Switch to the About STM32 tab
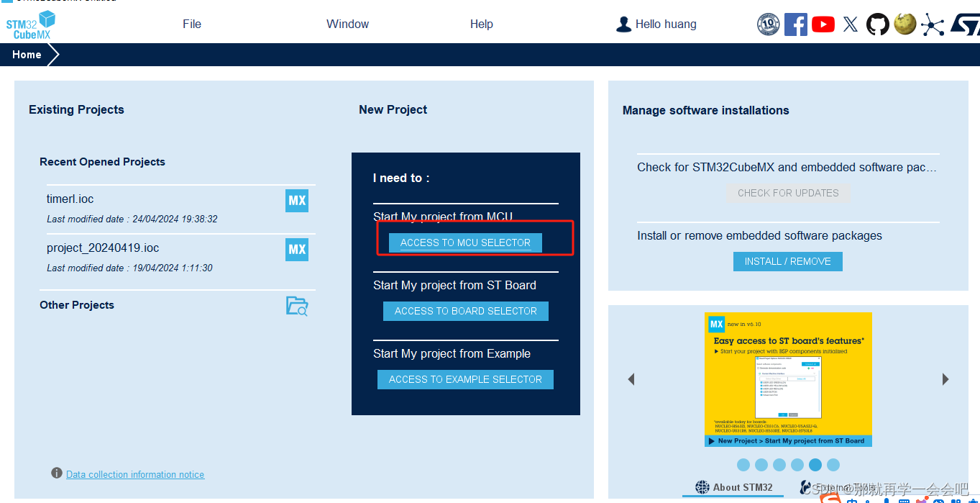Viewport: 980px width, 503px height. pyautogui.click(x=734, y=487)
